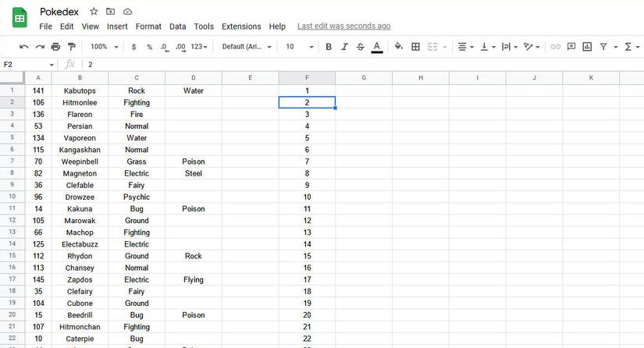Open the zoom level dropdown
The height and width of the screenshot is (348, 644).
(x=103, y=47)
